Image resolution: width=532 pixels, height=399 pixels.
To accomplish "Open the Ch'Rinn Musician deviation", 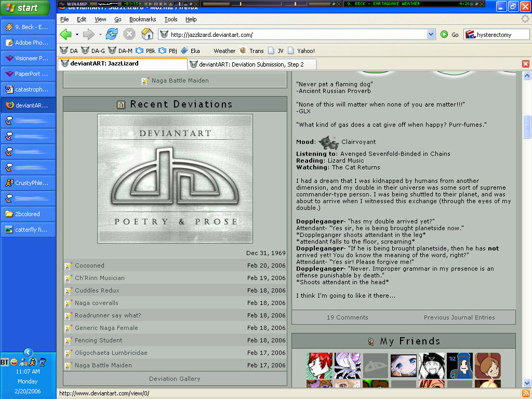I will tap(100, 278).
